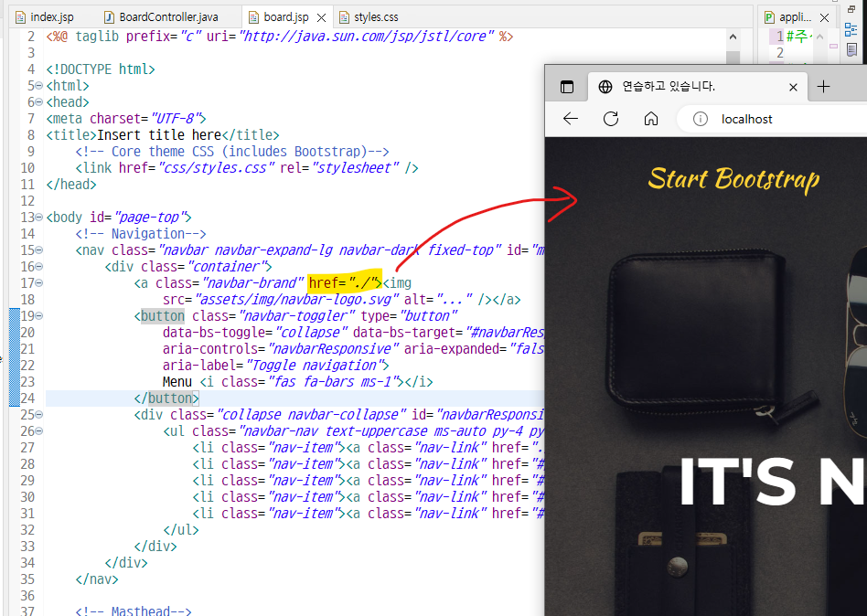867x616 pixels.
Task: Select the board.jsp editor tab
Action: (x=286, y=17)
